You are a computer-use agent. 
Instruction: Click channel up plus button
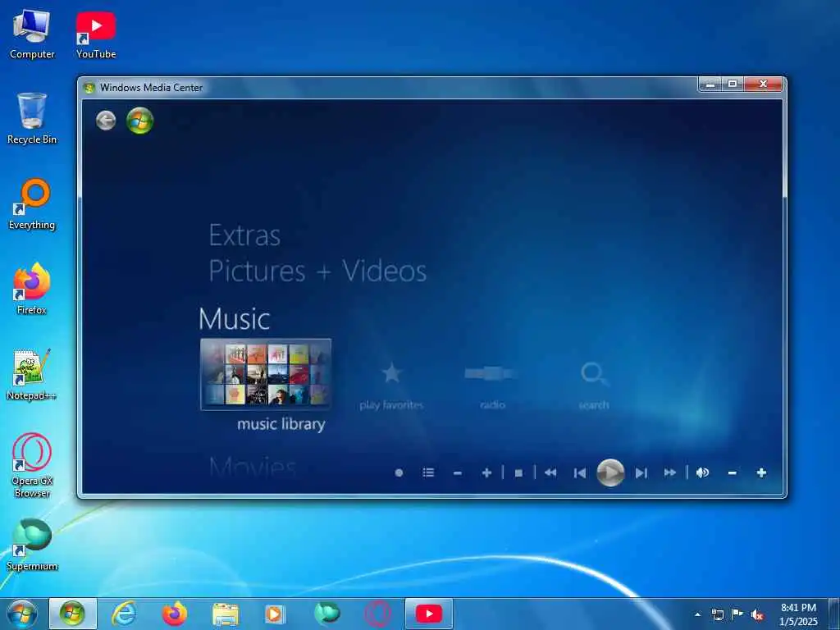click(486, 472)
